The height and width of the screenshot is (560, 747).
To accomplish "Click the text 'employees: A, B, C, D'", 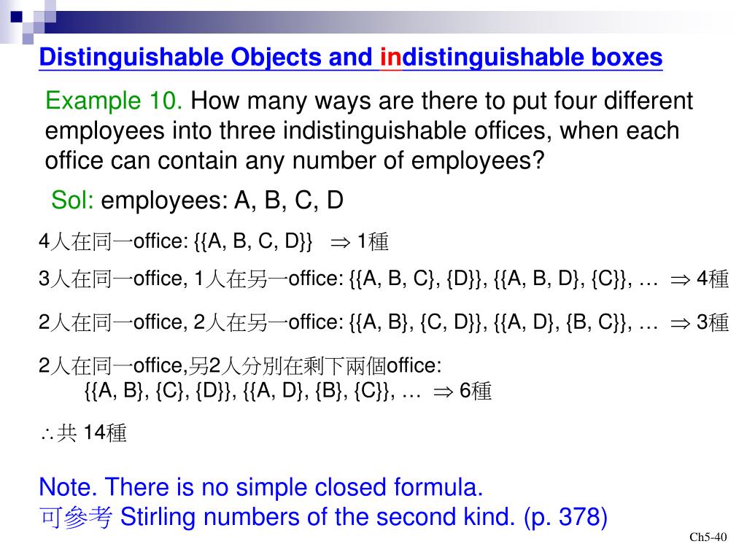I will click(222, 200).
